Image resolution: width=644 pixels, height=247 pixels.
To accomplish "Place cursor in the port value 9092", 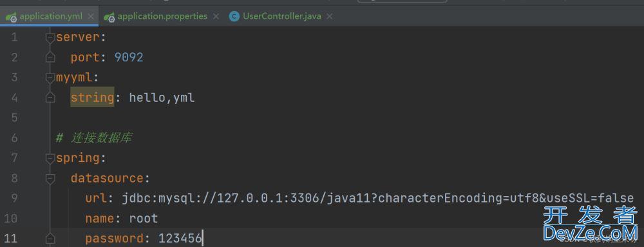I will click(129, 57).
